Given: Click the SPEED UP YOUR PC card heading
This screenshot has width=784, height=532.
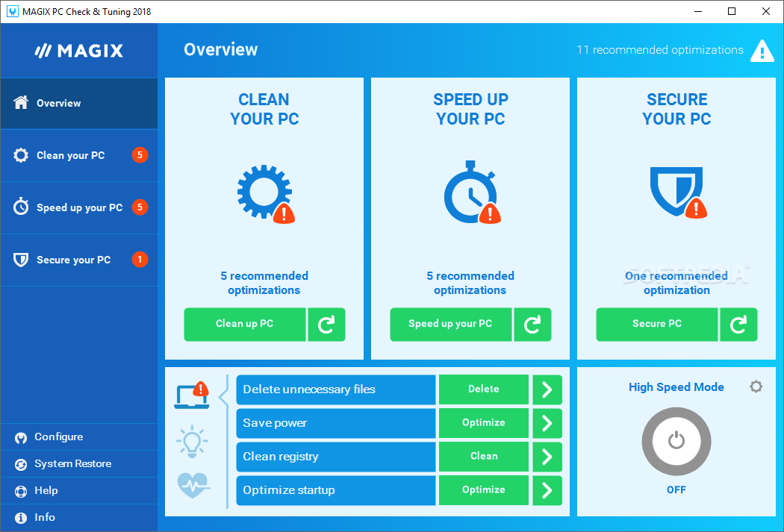Looking at the screenshot, I should coord(470,110).
